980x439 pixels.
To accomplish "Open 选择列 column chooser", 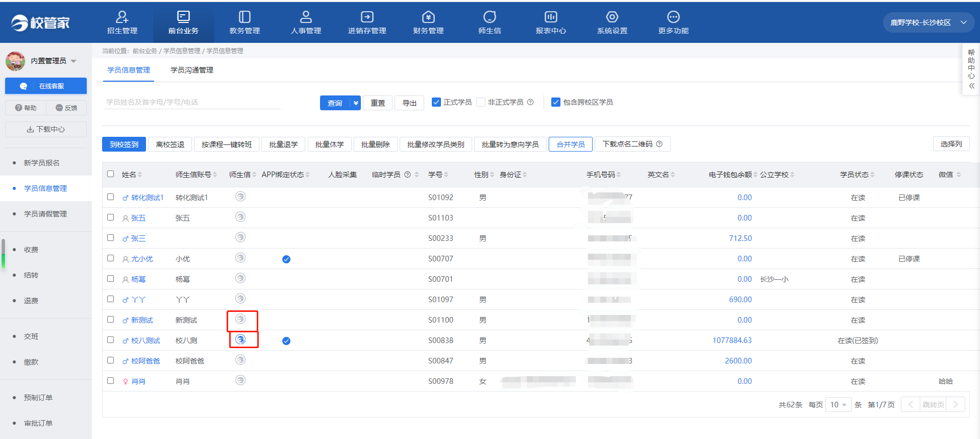I will [x=951, y=144].
